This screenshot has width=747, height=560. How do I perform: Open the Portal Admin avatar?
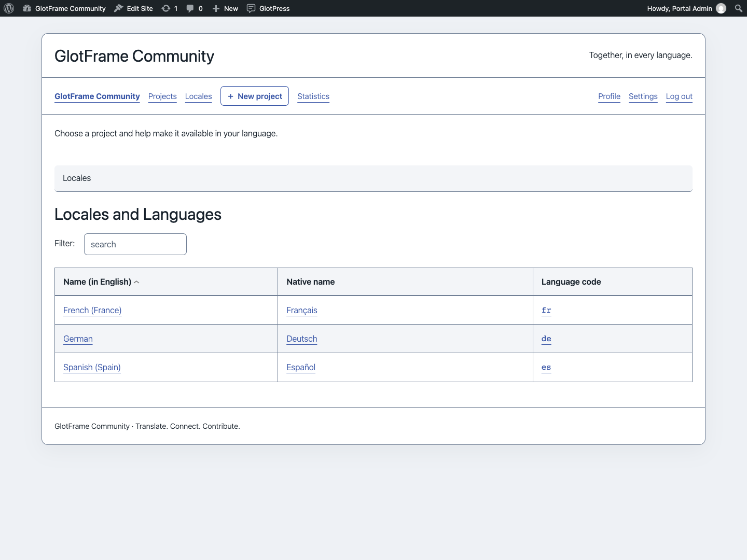(721, 8)
